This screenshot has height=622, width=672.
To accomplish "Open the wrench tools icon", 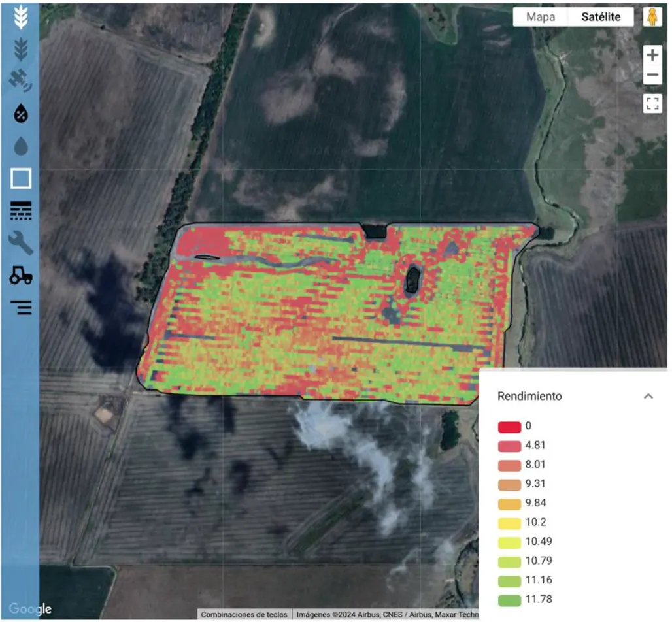I will pyautogui.click(x=20, y=243).
